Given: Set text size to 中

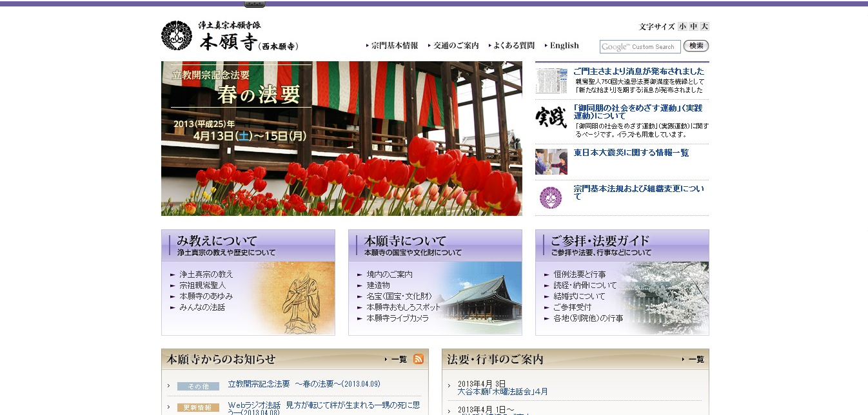Looking at the screenshot, I should [693, 26].
